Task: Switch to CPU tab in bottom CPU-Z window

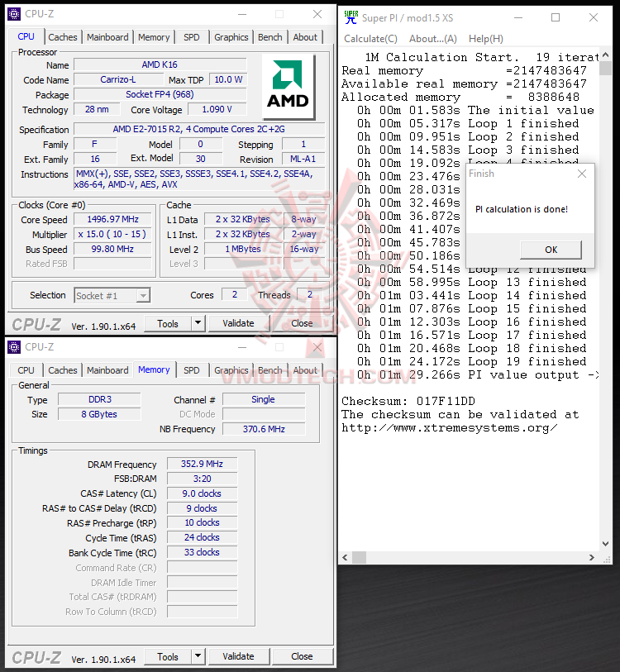Action: point(26,370)
